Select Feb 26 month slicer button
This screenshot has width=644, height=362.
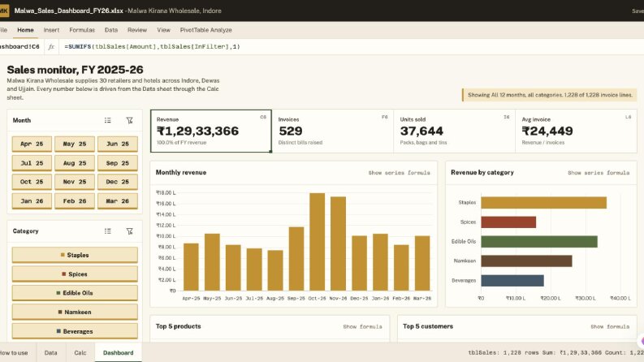pos(75,201)
